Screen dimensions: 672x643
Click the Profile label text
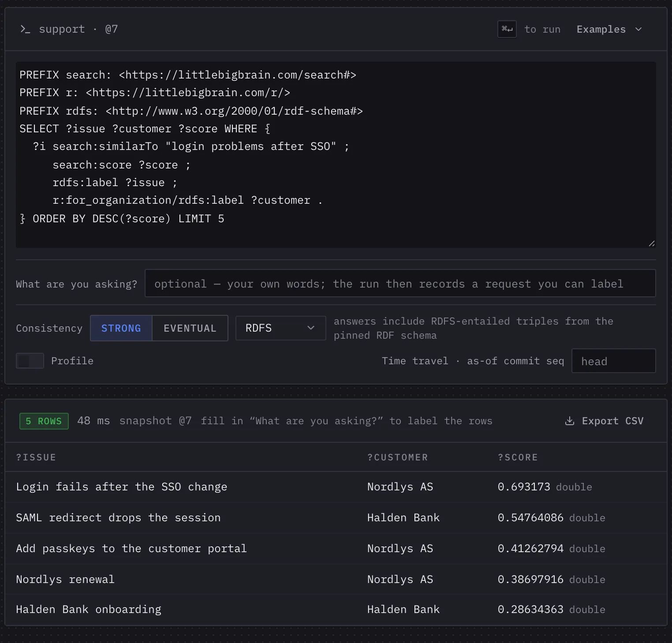72,361
